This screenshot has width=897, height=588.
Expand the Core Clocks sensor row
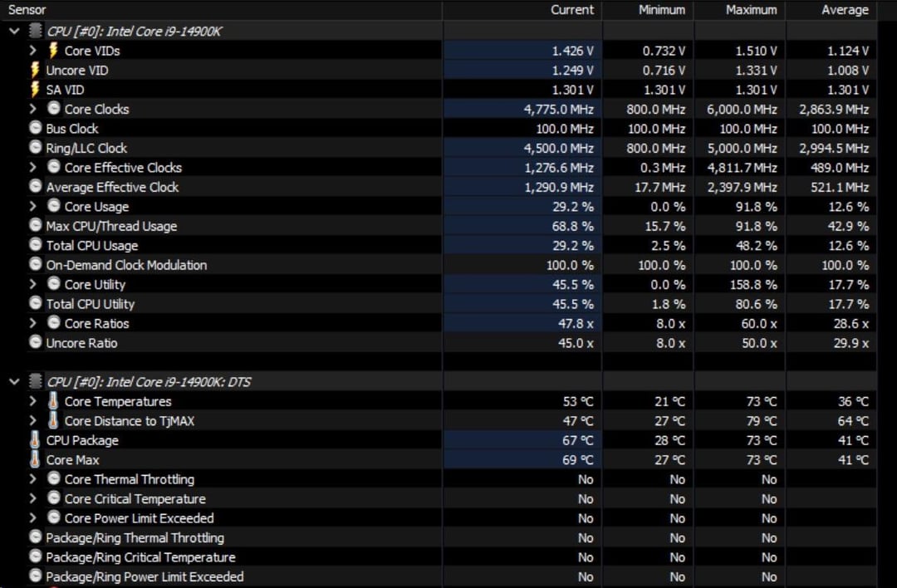(x=32, y=110)
